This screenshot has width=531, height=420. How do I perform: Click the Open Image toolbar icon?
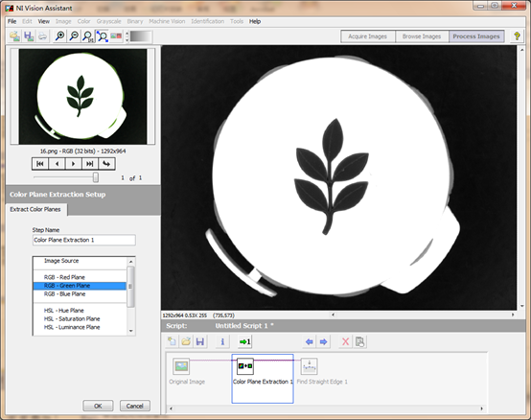14,35
